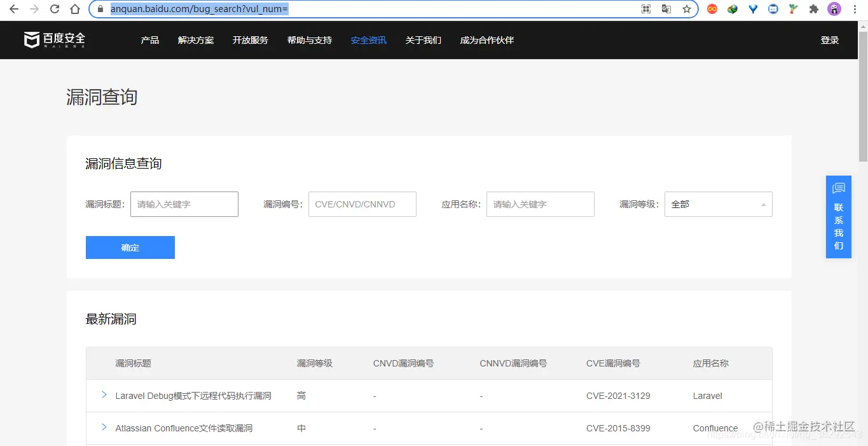Click the blue funnel extension icon
The height and width of the screenshot is (446, 868).
752,9
